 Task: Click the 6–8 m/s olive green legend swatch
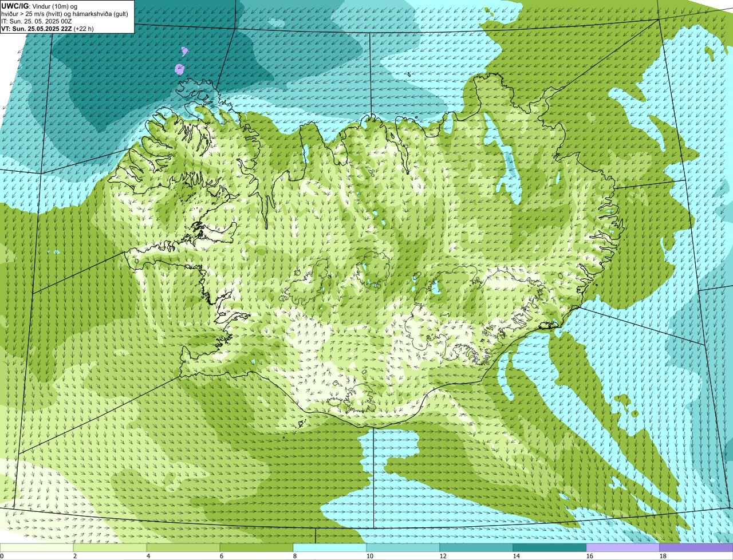257,547
